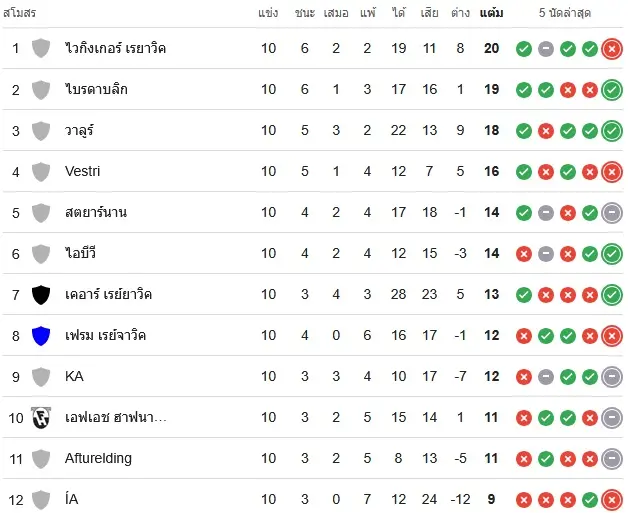Click the ต่าง goal difference header

460,13
